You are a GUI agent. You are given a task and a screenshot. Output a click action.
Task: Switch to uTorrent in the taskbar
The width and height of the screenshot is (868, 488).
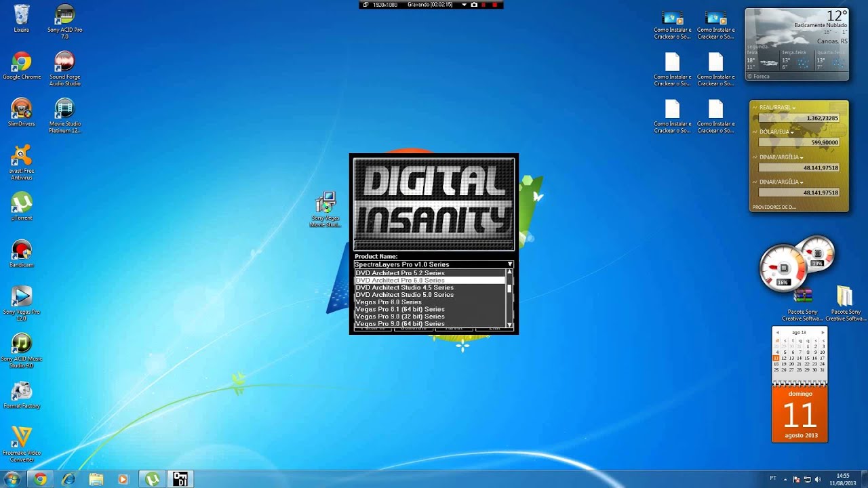point(153,479)
